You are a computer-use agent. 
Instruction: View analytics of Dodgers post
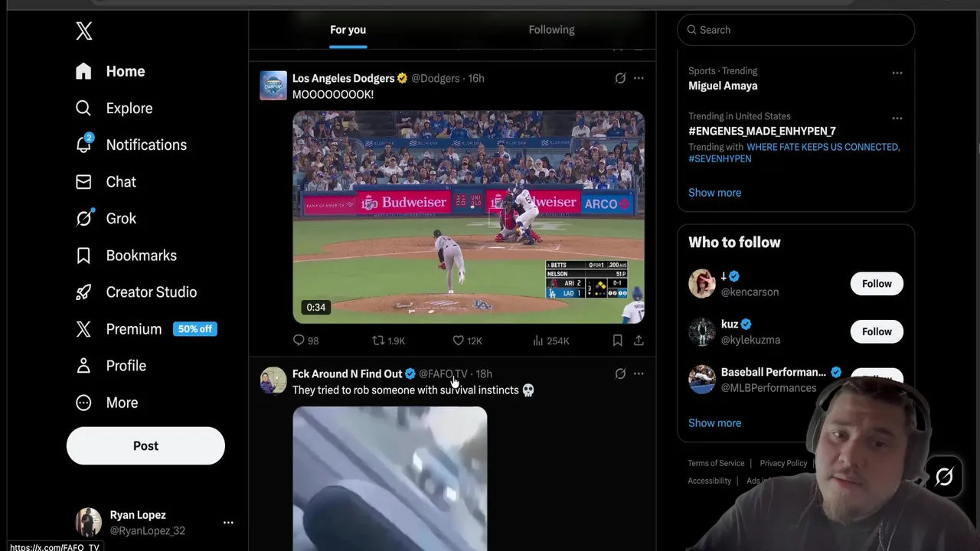[550, 341]
